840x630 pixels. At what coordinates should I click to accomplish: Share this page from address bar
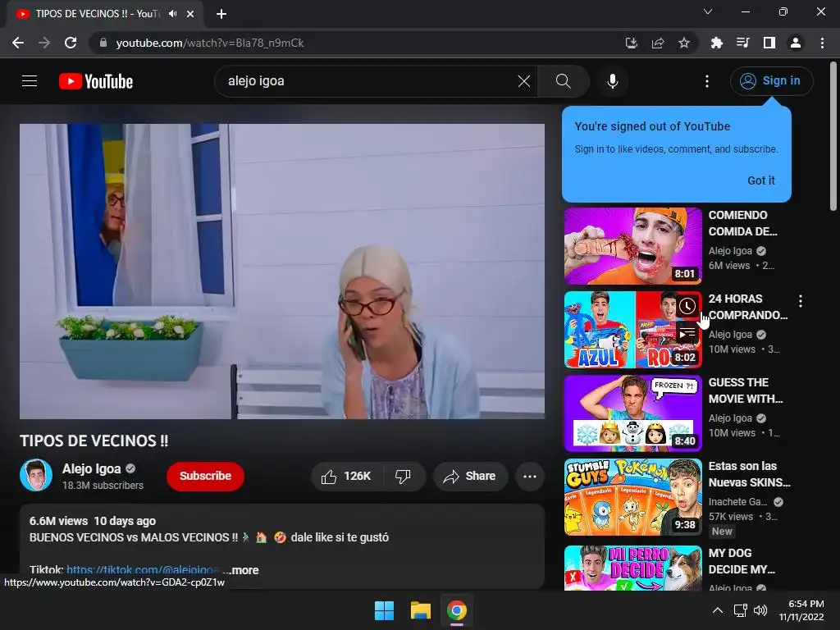[658, 43]
